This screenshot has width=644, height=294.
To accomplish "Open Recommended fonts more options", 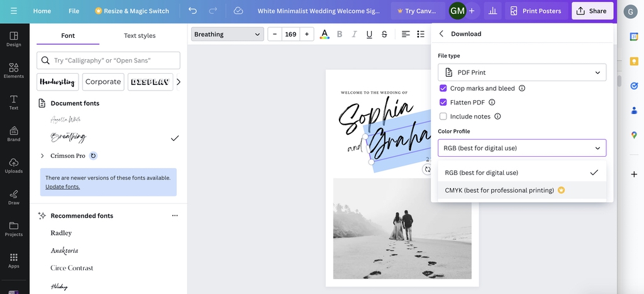I will pyautogui.click(x=175, y=215).
